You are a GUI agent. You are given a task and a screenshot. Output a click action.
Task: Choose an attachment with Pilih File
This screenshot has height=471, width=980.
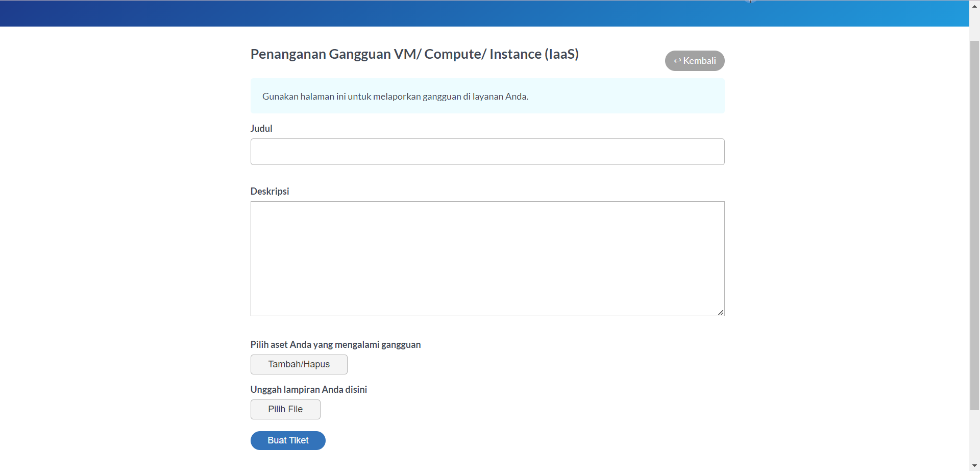285,409
